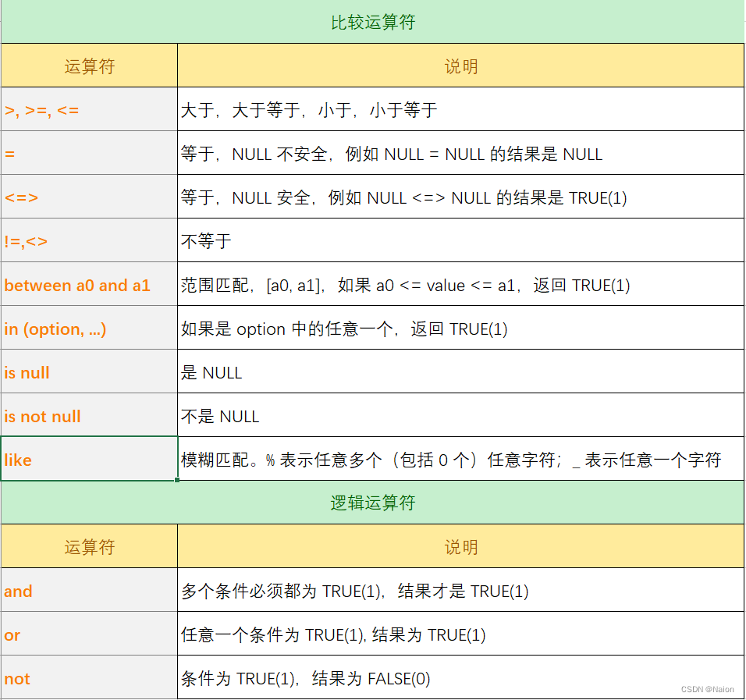This screenshot has width=746, height=700.
Task: Select the "and" operator cell
Action: (89, 591)
